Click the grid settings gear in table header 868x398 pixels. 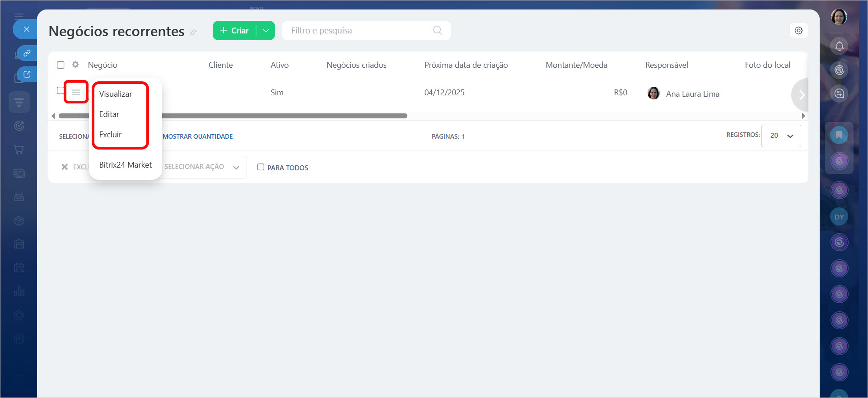tap(75, 65)
